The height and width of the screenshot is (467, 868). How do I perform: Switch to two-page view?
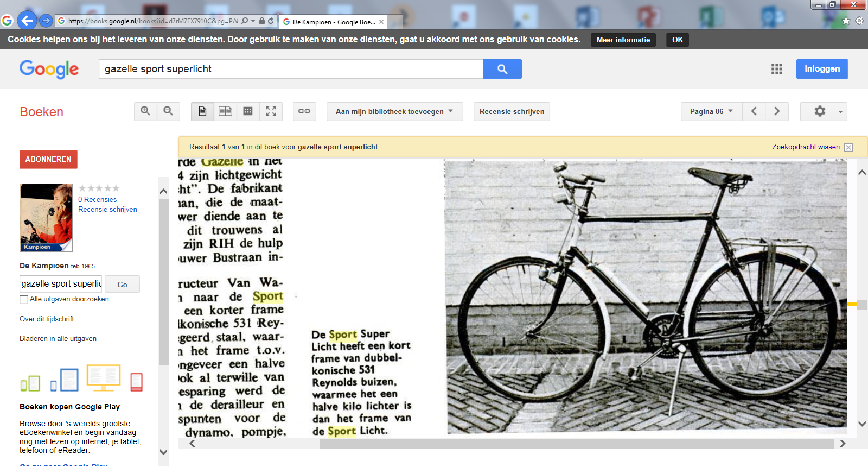click(225, 111)
